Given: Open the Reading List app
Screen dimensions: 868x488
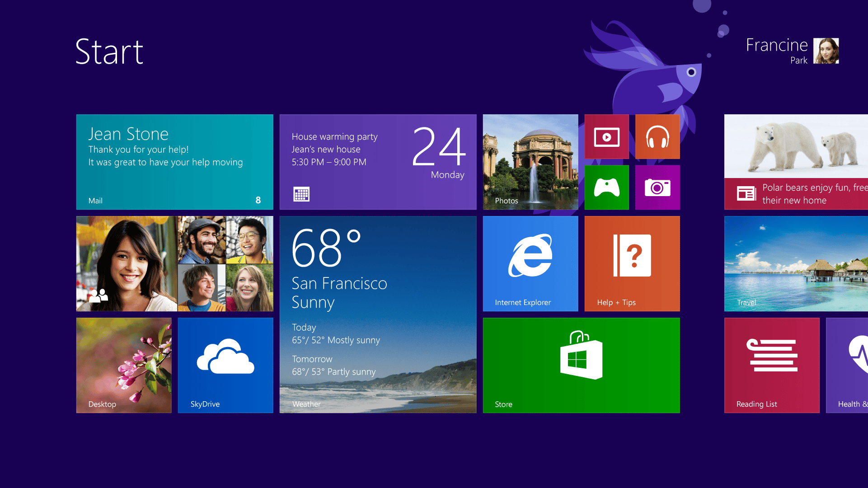Looking at the screenshot, I should [x=771, y=365].
